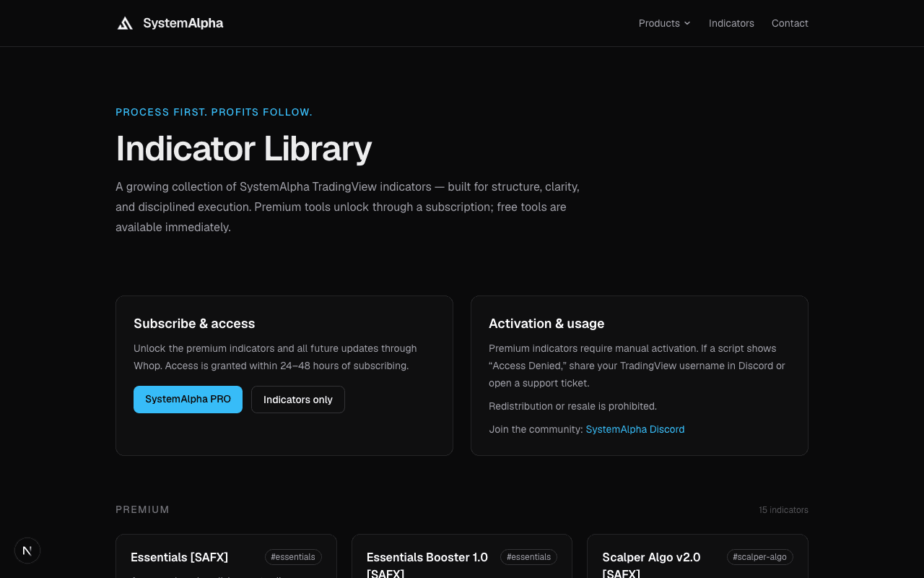Image resolution: width=924 pixels, height=578 pixels.
Task: Click the PREMIUM section label
Action: [x=142, y=509]
